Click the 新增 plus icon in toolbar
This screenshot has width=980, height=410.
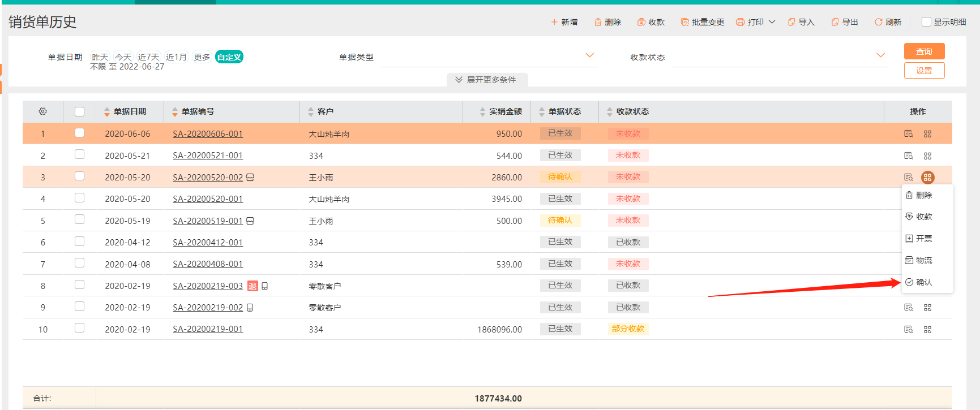point(554,22)
